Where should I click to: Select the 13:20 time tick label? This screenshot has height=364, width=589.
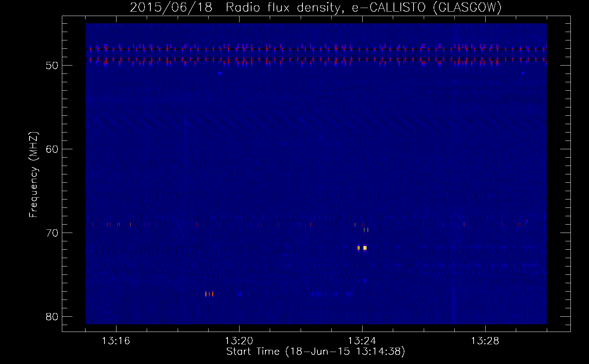pos(239,341)
